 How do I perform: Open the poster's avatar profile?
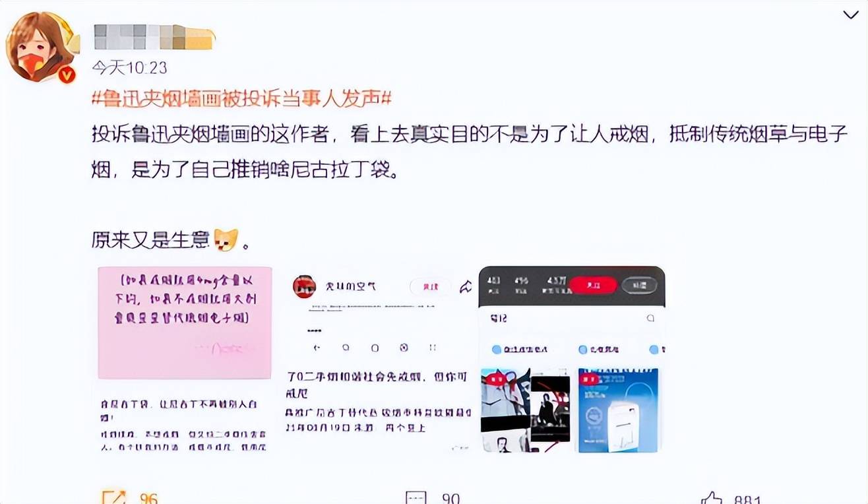(40, 46)
